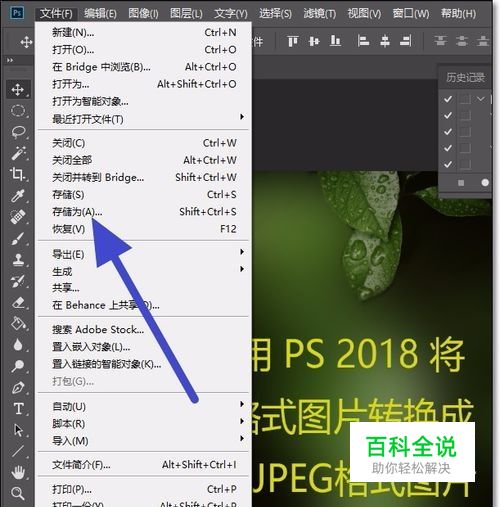Click the distribute vertical centers icon
The image size is (500, 507).
point(462,41)
